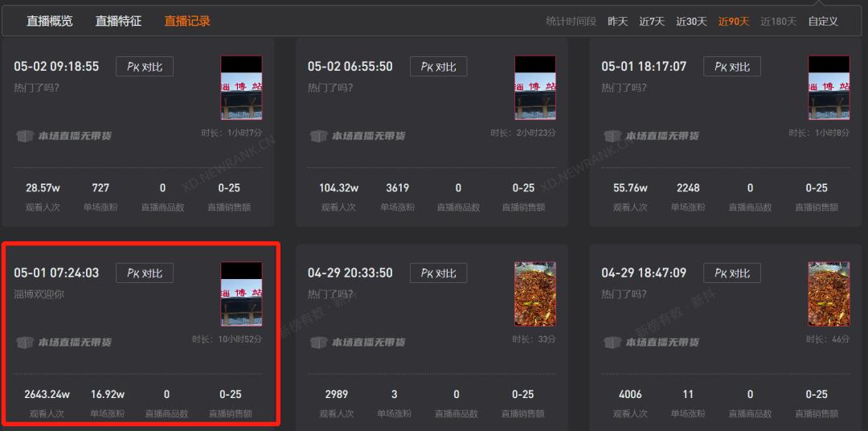Click box icon in 04-29 20:33:50 card
The image size is (868, 431).
(x=318, y=343)
